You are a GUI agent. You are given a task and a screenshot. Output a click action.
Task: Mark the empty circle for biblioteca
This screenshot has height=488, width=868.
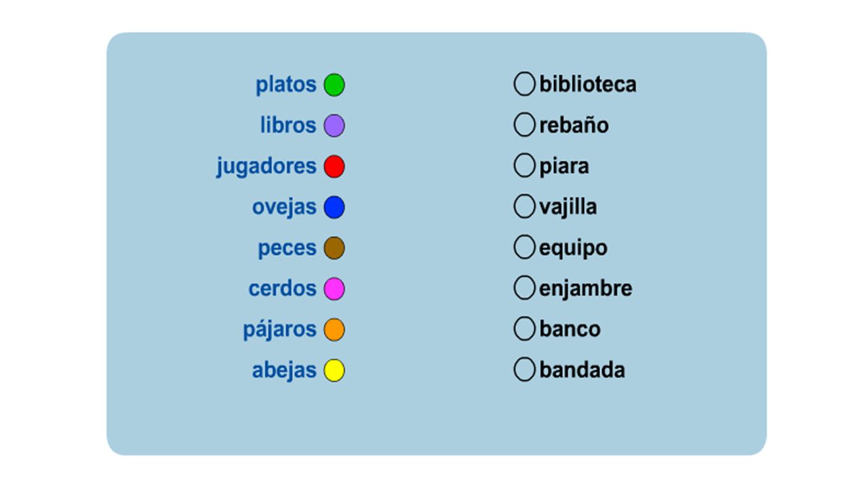point(524,84)
